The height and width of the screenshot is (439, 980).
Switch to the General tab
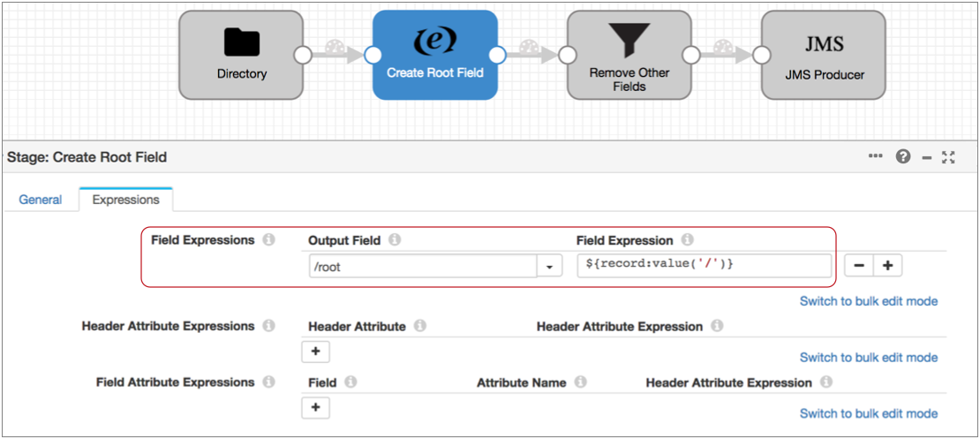[x=41, y=200]
